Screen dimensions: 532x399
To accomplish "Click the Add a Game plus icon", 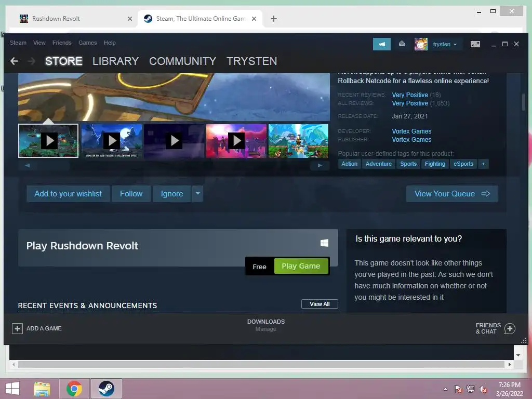I will 17,328.
